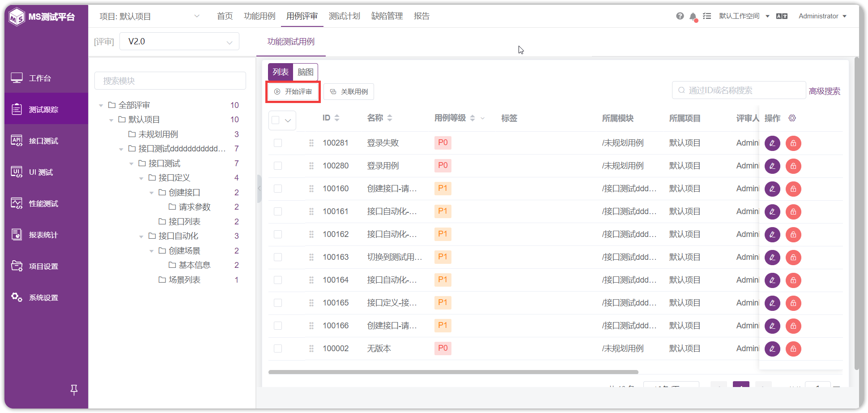
Task: Click the horizontal table scrollbar
Action: tap(453, 372)
